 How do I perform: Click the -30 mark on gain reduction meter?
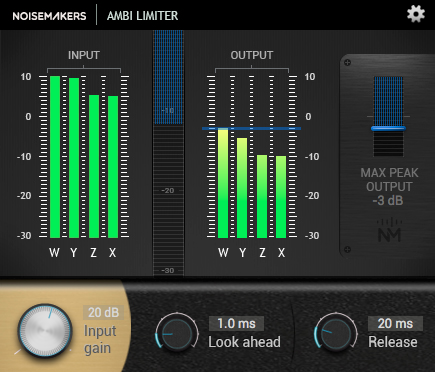point(168,270)
